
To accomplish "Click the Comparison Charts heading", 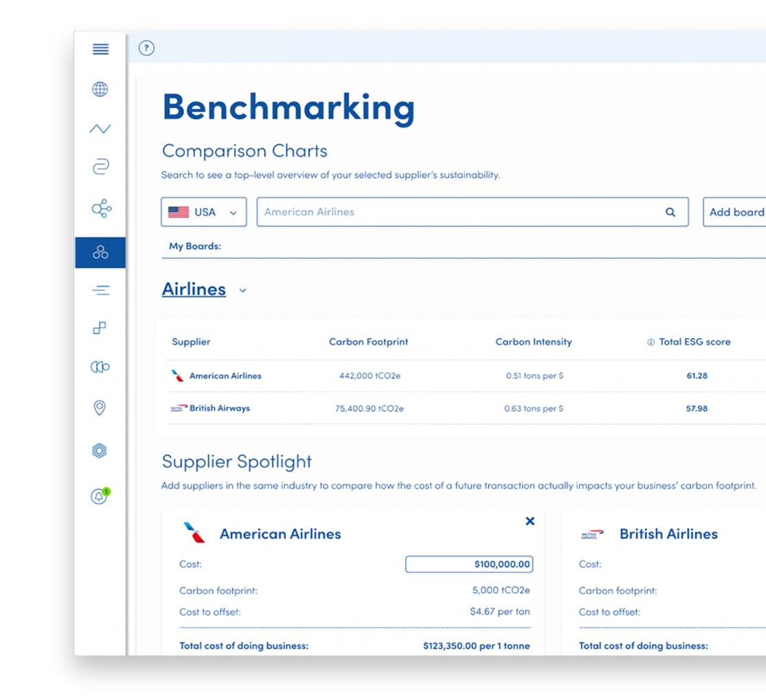I will [245, 151].
